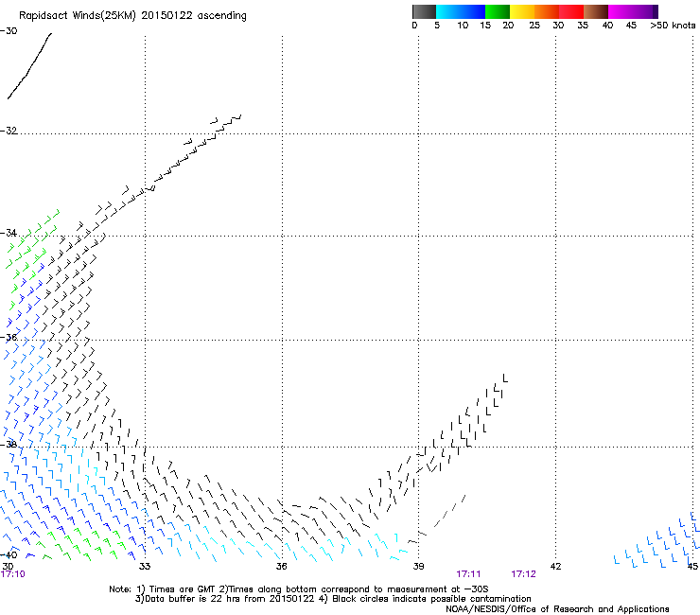700x615 pixels.
Task: Click the brown 35-40 knots color band
Action: pyautogui.click(x=596, y=11)
